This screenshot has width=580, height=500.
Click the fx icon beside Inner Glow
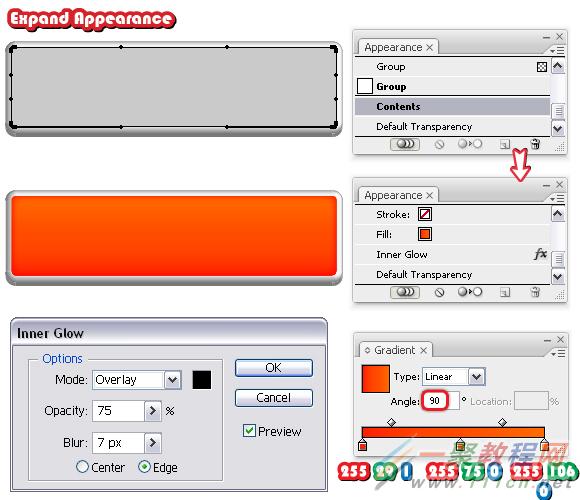point(540,254)
